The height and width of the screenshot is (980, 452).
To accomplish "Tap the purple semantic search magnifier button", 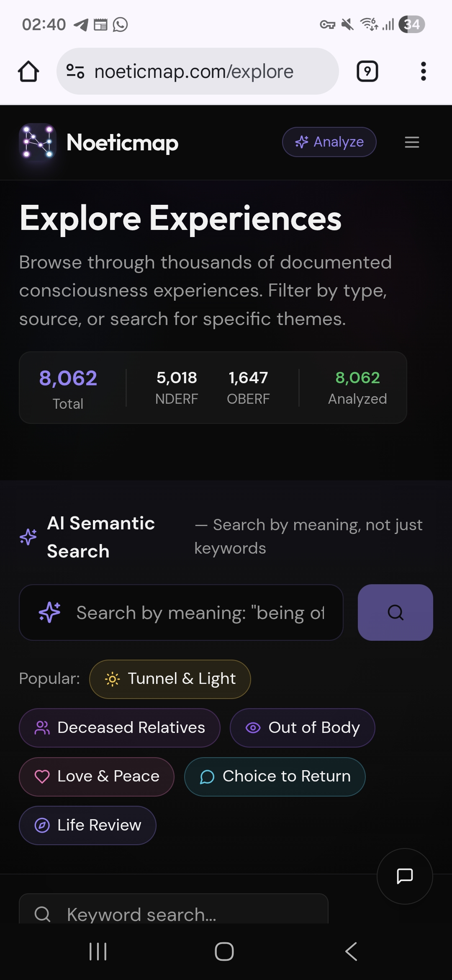I will (x=395, y=612).
